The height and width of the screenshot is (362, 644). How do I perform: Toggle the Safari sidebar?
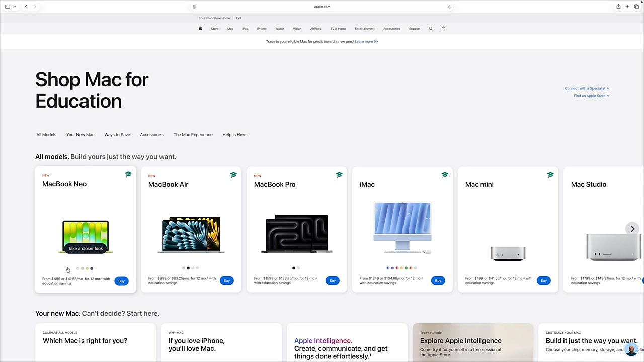[x=8, y=7]
